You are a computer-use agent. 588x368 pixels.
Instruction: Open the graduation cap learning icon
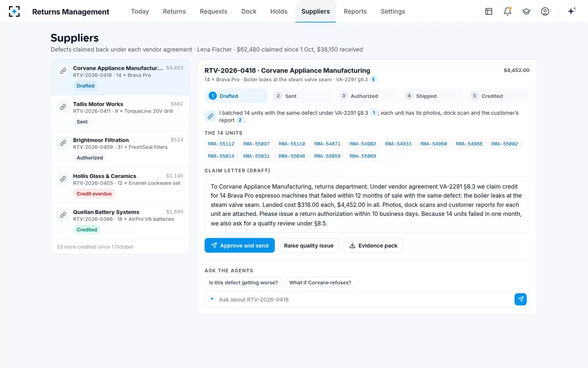[x=526, y=11]
